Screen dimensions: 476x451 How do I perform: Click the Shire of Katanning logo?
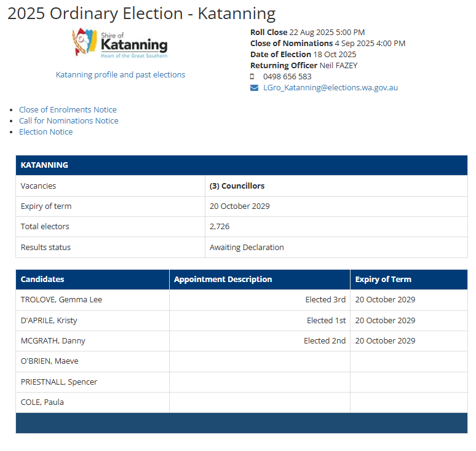(120, 44)
